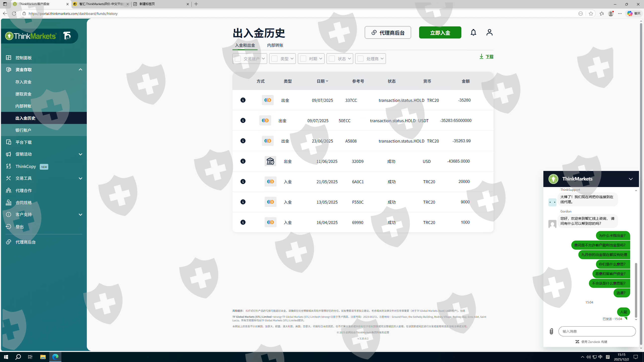
Task: Open ThinkCopy in the sidebar
Action: pyautogui.click(x=26, y=166)
